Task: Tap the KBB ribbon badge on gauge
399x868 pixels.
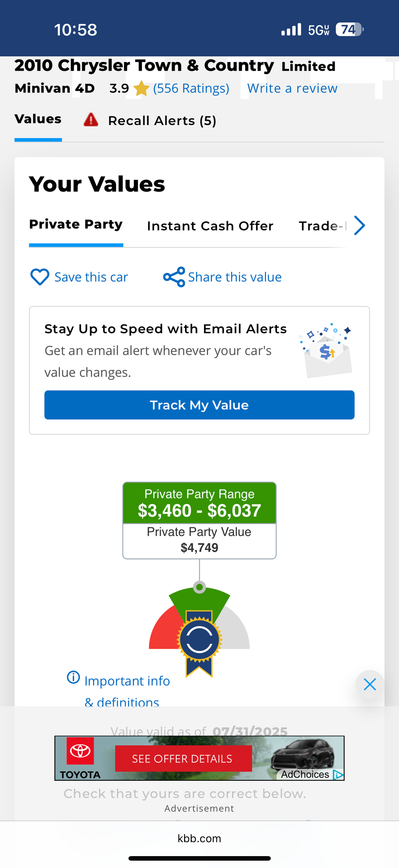Action: pyautogui.click(x=199, y=641)
